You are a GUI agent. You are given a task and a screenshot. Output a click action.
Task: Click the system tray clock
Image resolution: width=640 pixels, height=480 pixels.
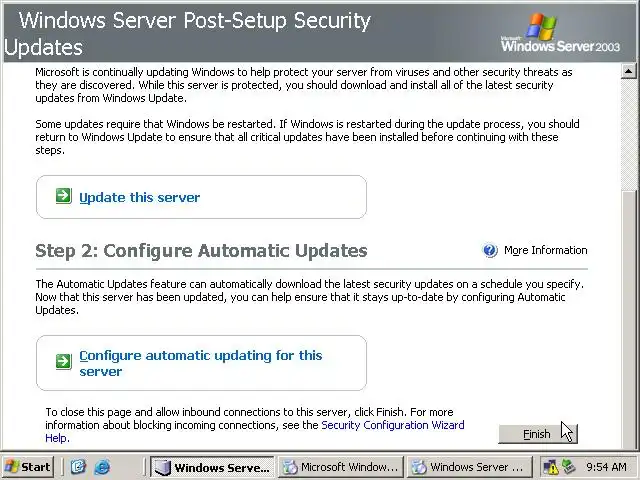point(606,467)
